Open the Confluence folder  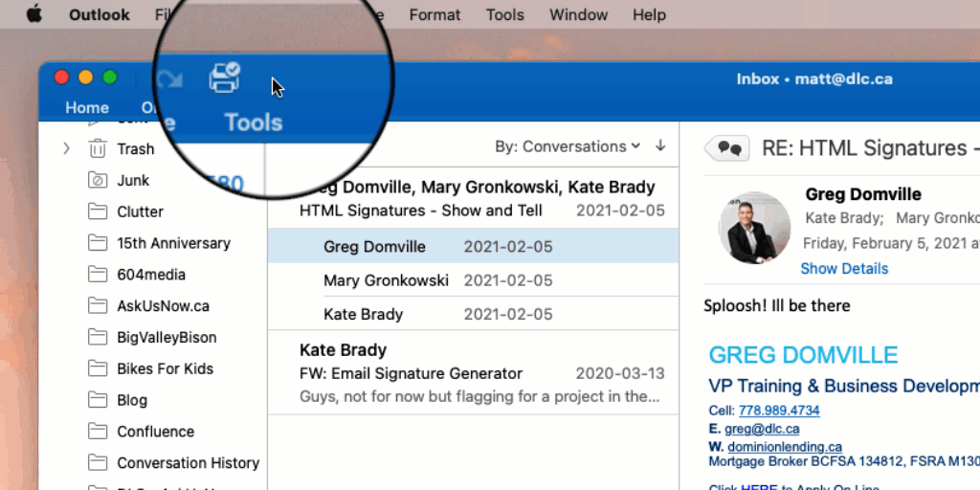pyautogui.click(x=156, y=432)
